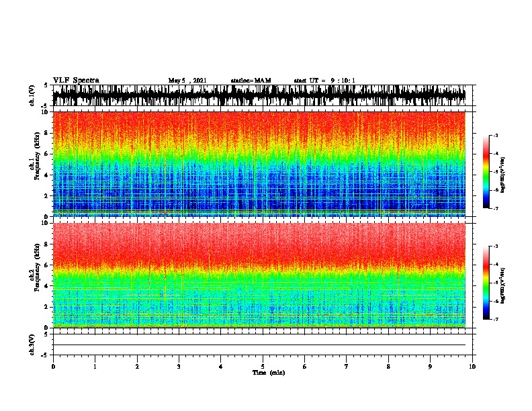532x411 pixels.
Task: Click the '4' tick on the time axis
Action: 221,367
